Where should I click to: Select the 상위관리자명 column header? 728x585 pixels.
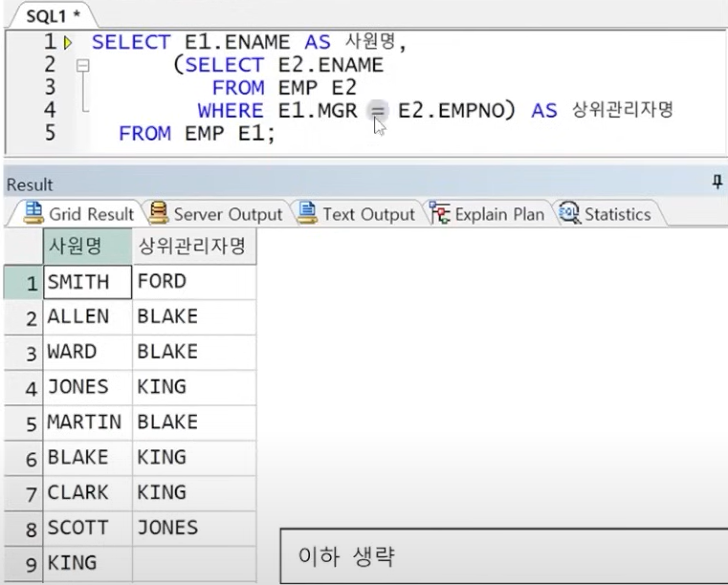pos(194,246)
